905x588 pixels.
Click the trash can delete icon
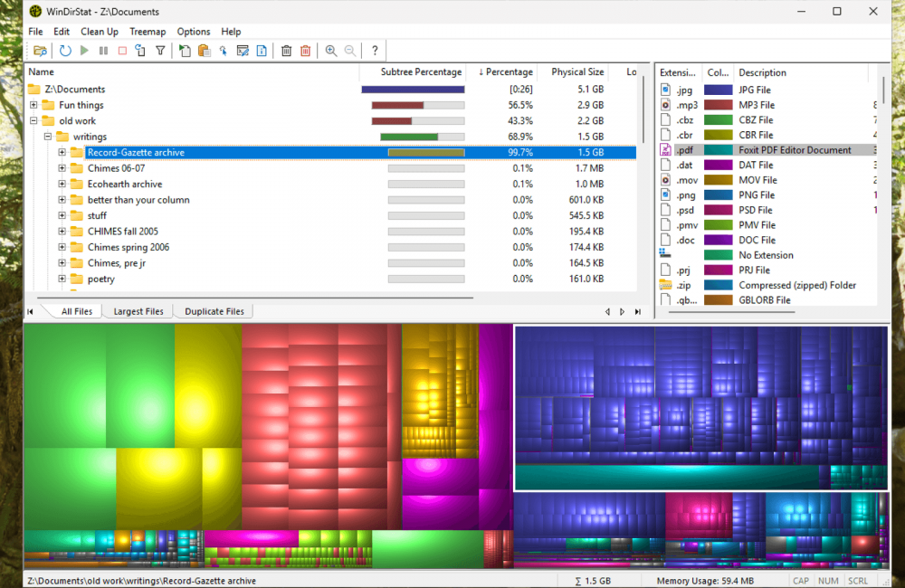(286, 51)
